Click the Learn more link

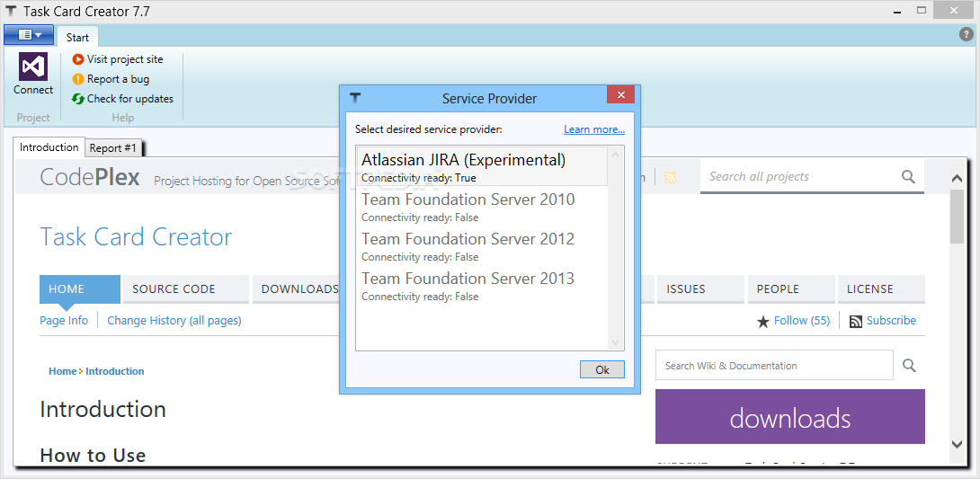(x=594, y=130)
